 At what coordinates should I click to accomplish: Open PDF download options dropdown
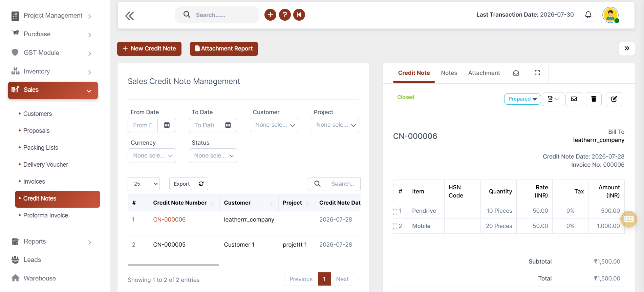point(553,99)
